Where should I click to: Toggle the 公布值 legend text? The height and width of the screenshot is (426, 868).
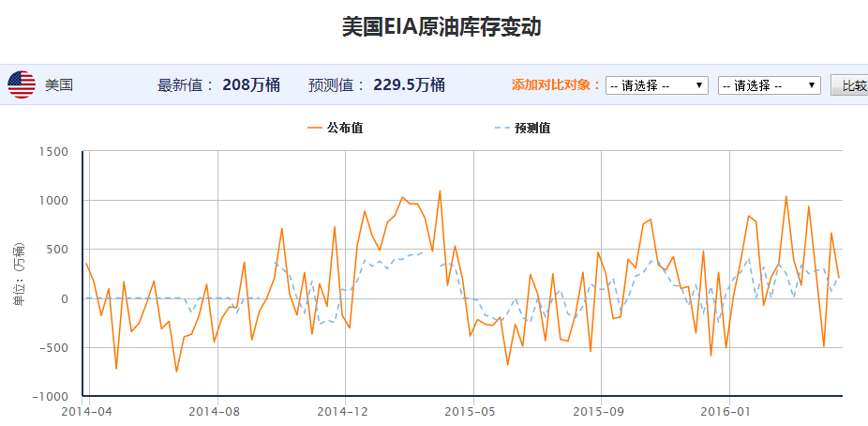click(344, 128)
